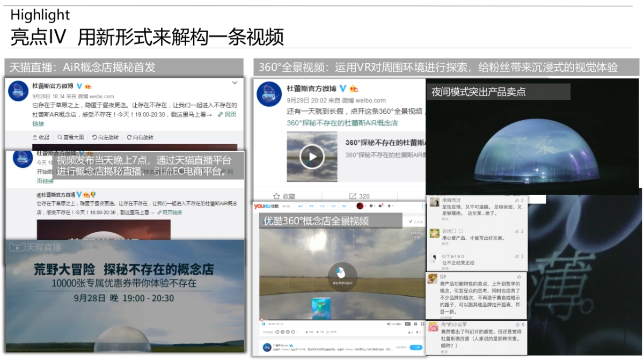Like the comment by 肉*的小山芋
Viewport: 644px width, 362px height.
click(x=517, y=324)
